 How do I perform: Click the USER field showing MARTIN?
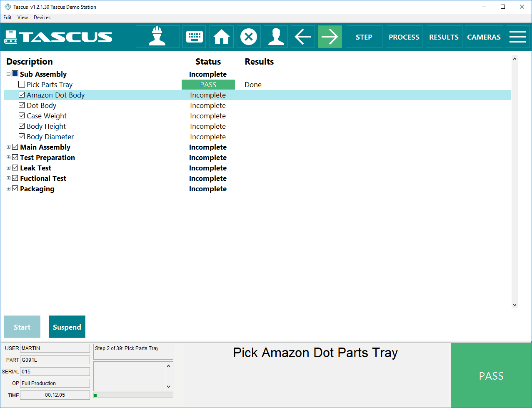(55, 348)
